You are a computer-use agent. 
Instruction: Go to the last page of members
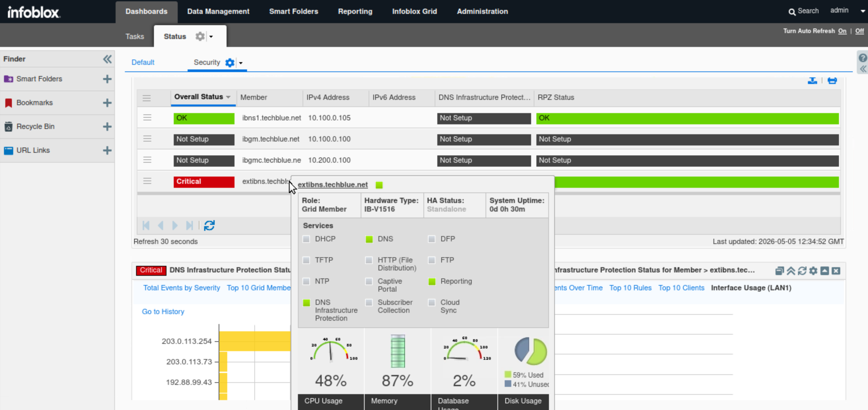pyautogui.click(x=190, y=225)
